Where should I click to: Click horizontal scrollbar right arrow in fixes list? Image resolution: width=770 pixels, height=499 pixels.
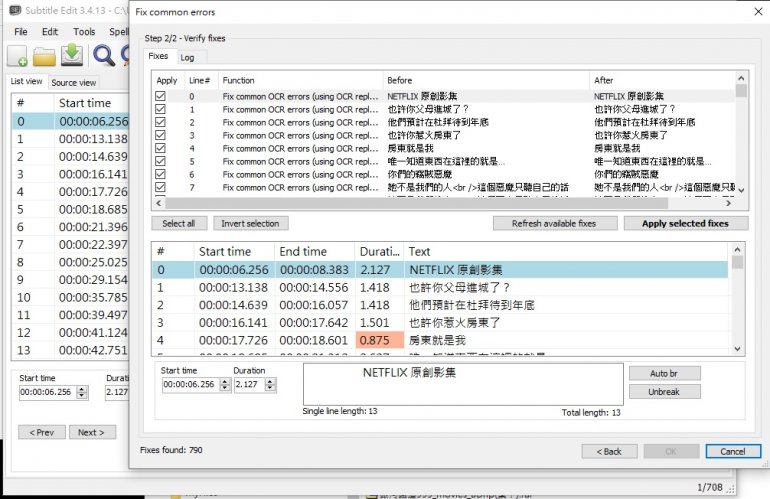tap(729, 202)
